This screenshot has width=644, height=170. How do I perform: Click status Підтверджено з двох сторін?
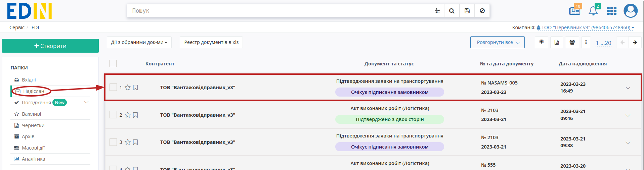[390, 119]
